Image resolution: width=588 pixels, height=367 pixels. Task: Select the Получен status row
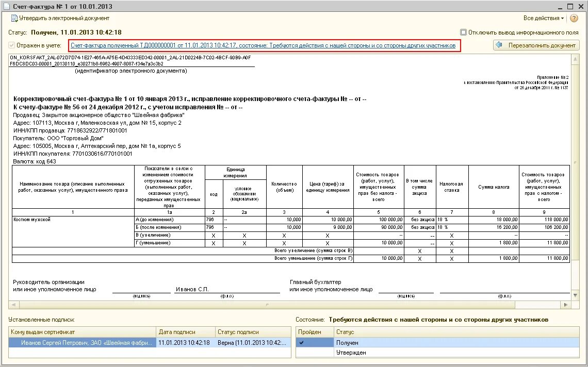pyautogui.click(x=437, y=343)
